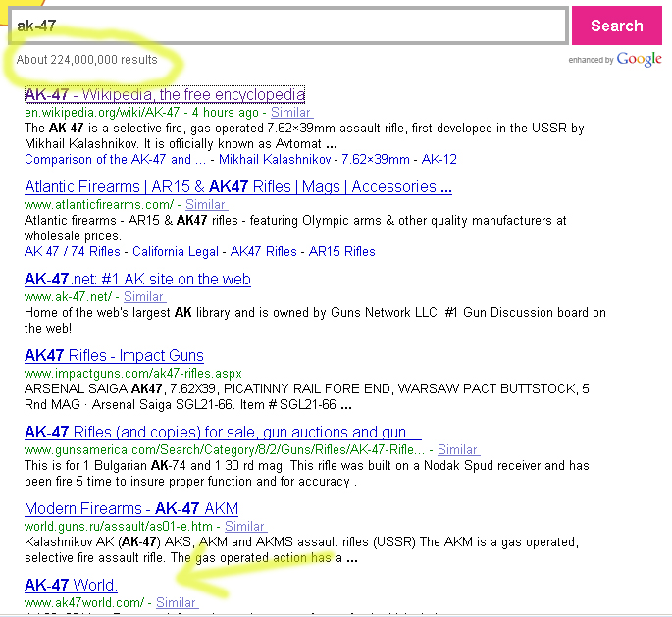Click the www.ak47world.com/ URL text
Image resolution: width=672 pixels, height=617 pixels.
point(84,602)
